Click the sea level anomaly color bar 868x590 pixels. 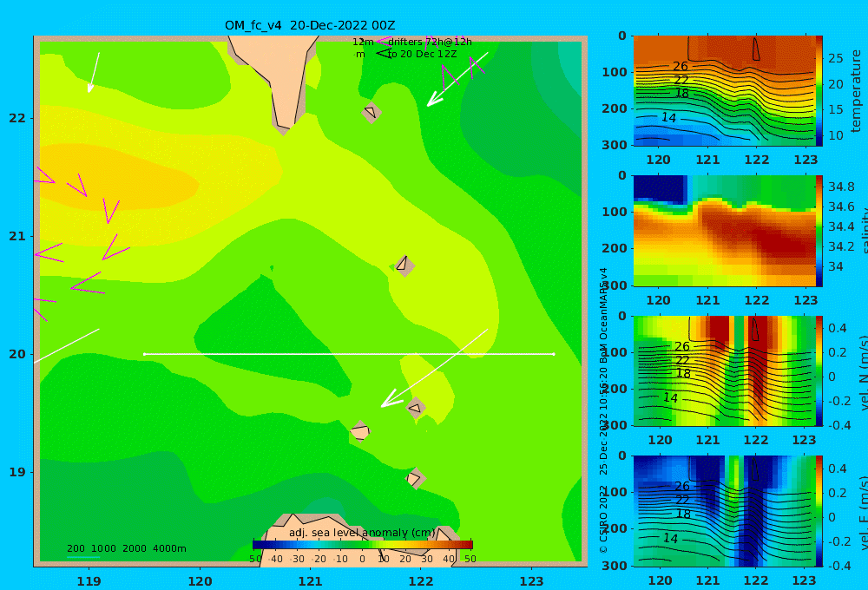[x=363, y=545]
